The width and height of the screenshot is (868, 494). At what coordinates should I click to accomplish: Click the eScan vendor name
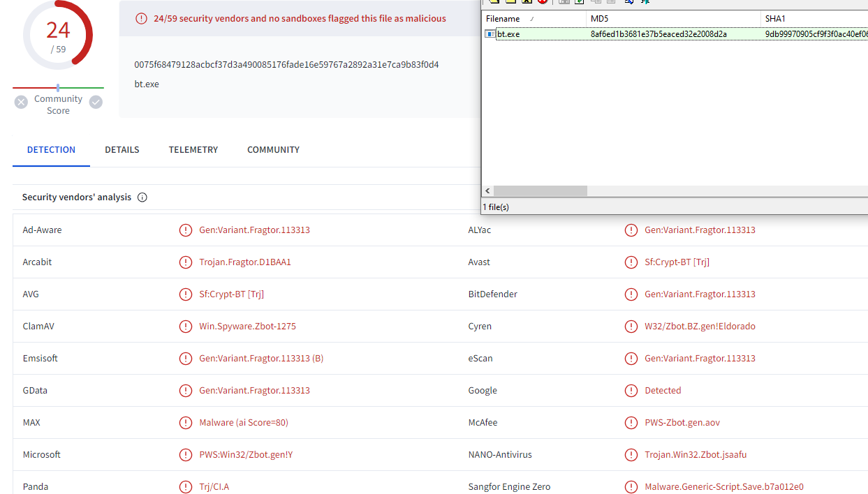[480, 359]
